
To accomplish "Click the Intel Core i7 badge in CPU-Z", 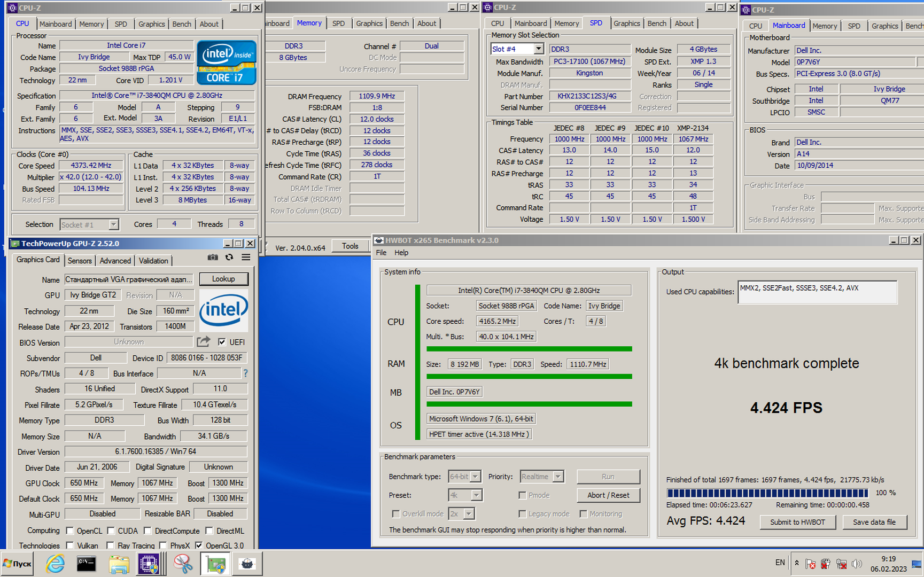I will coord(227,63).
